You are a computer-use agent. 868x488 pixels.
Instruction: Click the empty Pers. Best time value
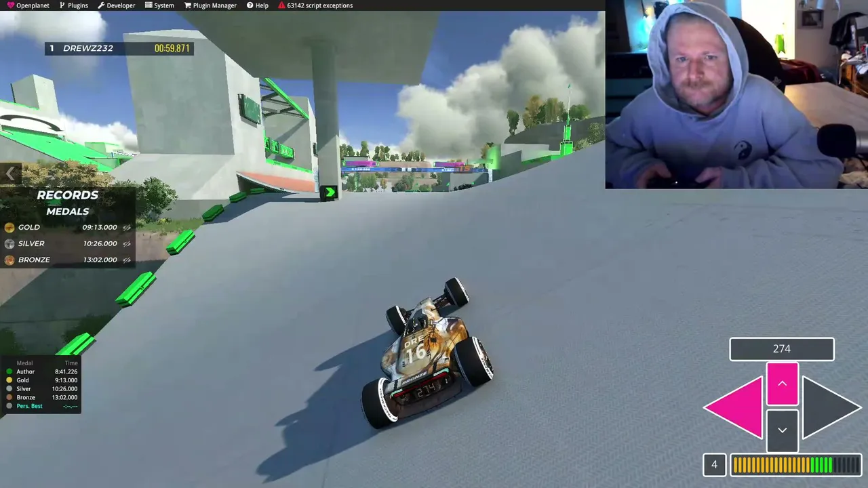pos(70,406)
